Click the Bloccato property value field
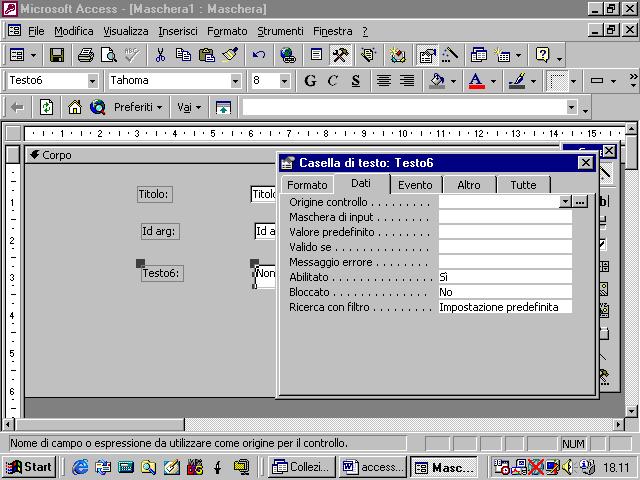The width and height of the screenshot is (640, 480). [x=505, y=292]
